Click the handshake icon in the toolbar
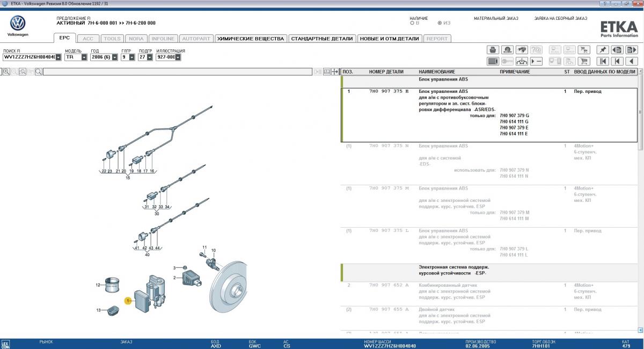The width and height of the screenshot is (644, 349). (522, 49)
